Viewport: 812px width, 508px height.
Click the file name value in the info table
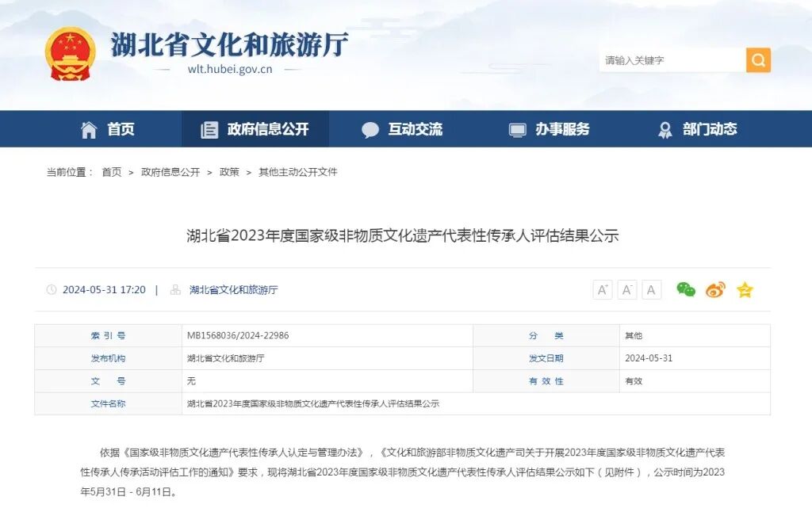[x=313, y=403]
